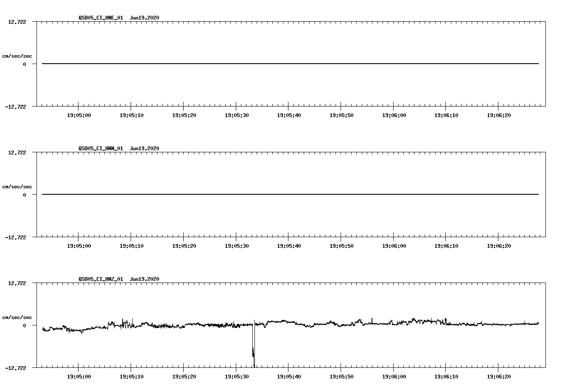The height and width of the screenshot is (392, 576).
Task: Click 19:06:20 time label under HNE plot
Action: 498,115
